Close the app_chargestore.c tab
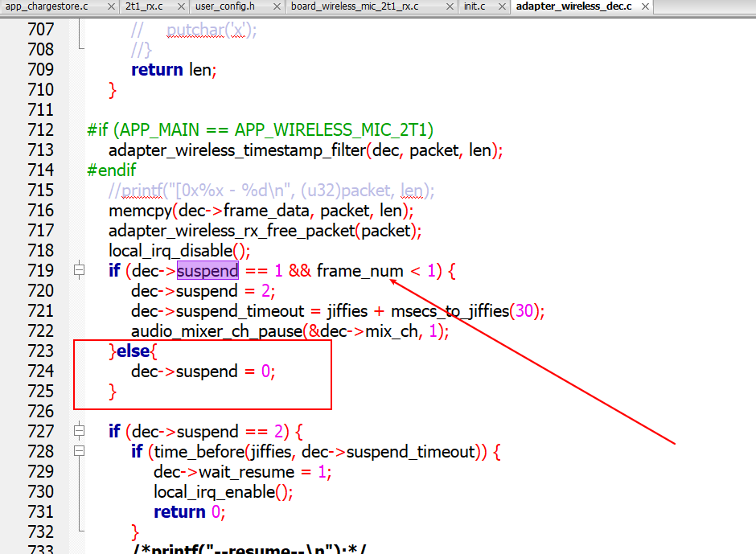The width and height of the screenshot is (756, 554). coord(111,6)
